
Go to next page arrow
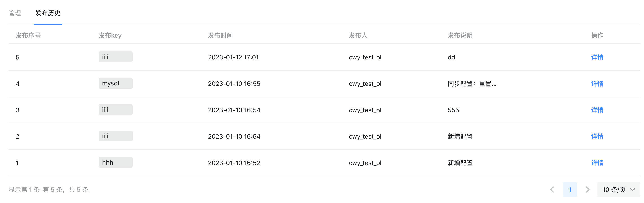588,190
